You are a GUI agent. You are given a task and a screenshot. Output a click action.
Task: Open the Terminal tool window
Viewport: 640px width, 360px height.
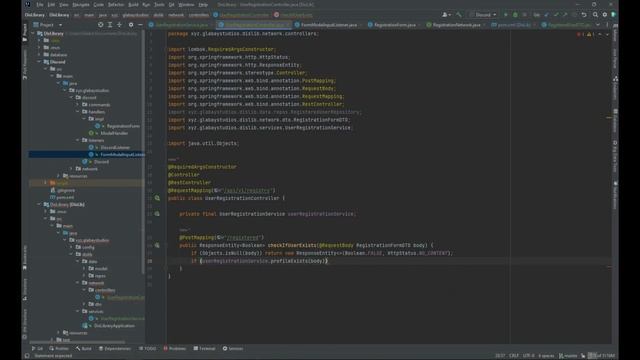[204, 349]
